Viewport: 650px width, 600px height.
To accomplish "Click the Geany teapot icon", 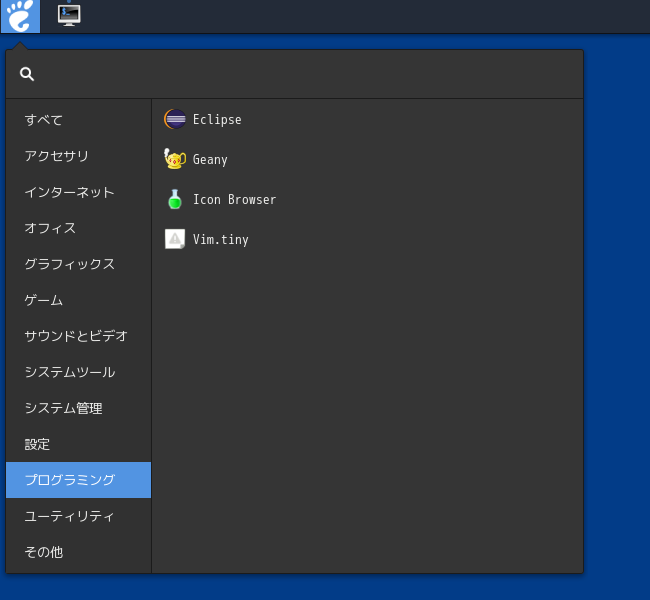I will tap(175, 159).
